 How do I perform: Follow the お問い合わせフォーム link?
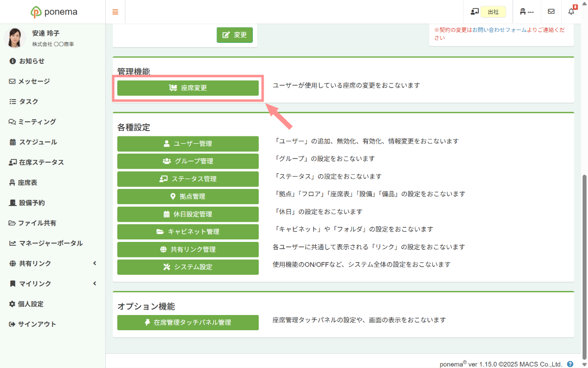pyautogui.click(x=500, y=30)
